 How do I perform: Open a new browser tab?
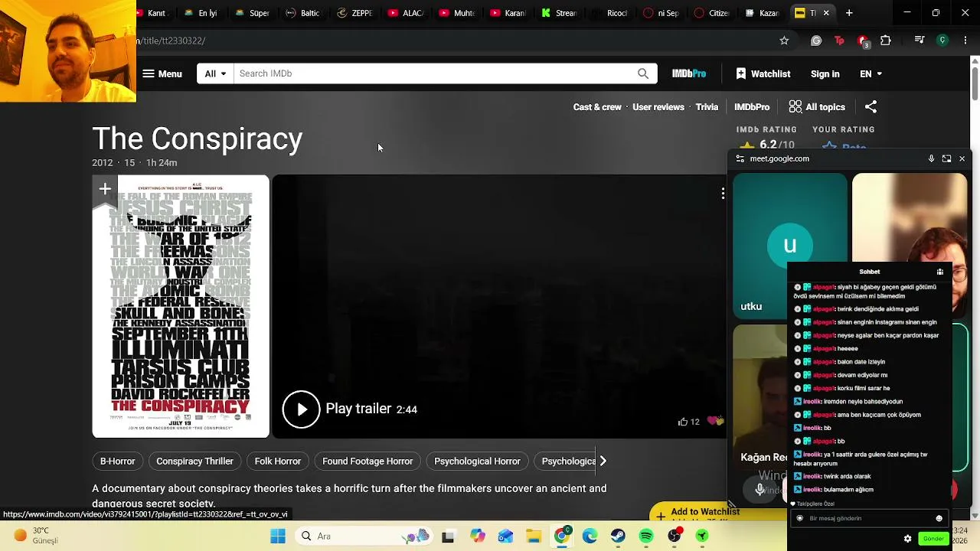[849, 13]
